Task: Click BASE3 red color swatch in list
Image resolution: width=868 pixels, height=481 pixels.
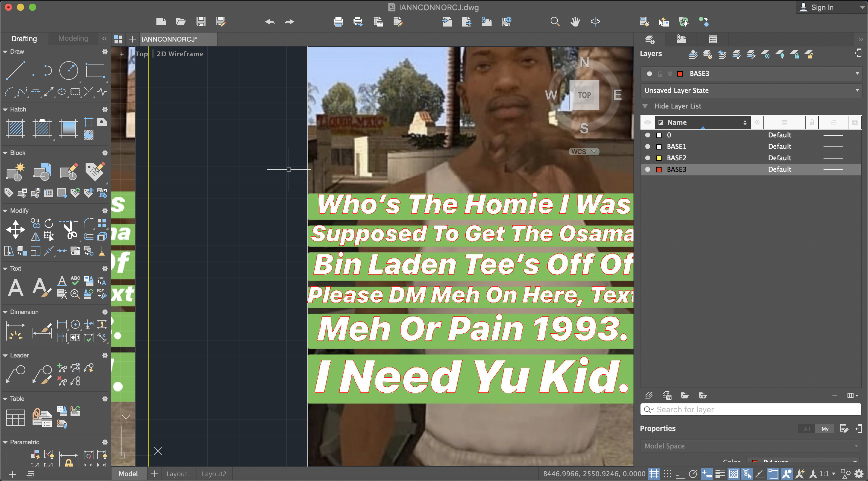Action: (659, 169)
